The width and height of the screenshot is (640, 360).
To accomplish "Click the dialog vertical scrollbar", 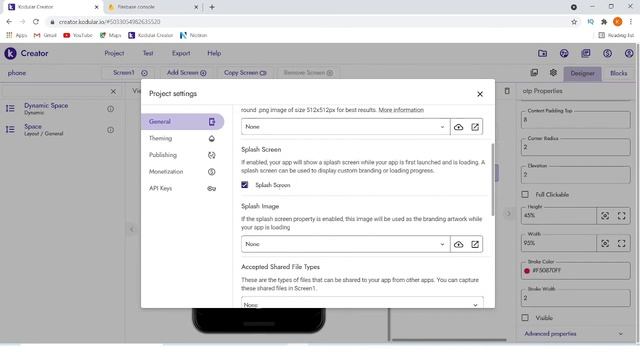I will click(493, 180).
